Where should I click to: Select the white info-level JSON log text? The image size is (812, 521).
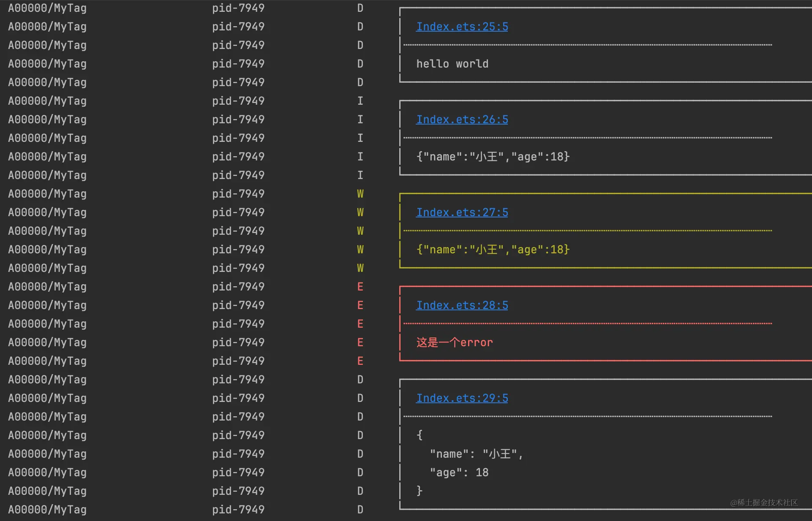[493, 157]
